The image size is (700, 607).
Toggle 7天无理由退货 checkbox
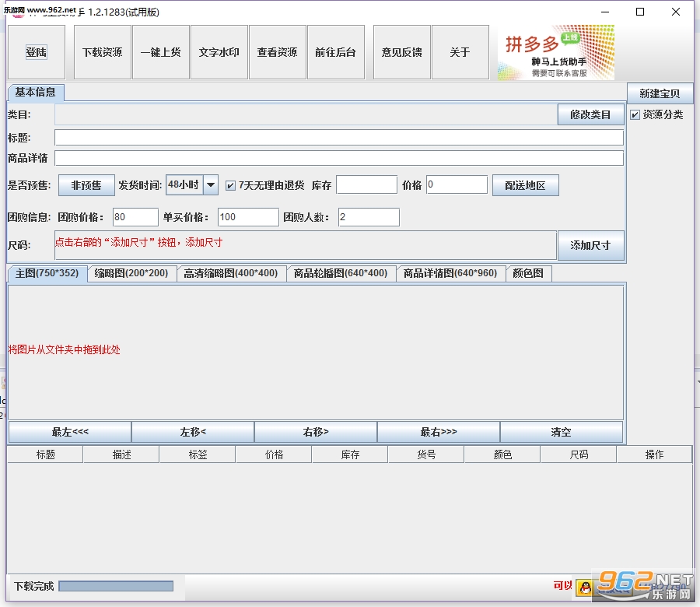[x=230, y=185]
